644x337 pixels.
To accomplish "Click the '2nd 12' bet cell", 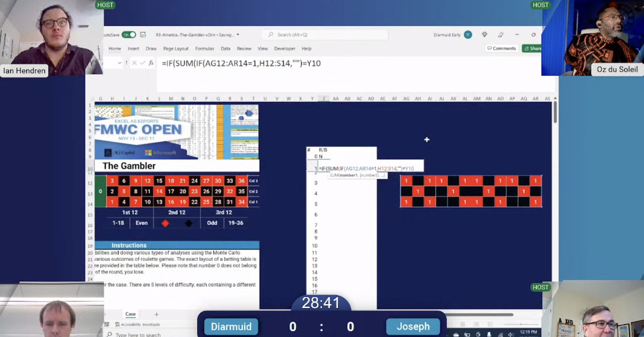I will pos(177,213).
